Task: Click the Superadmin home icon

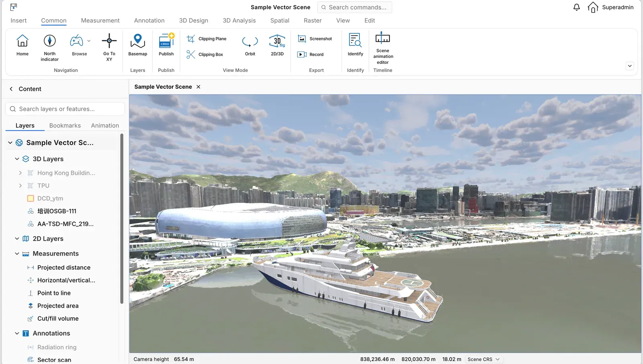Action: [x=593, y=7]
